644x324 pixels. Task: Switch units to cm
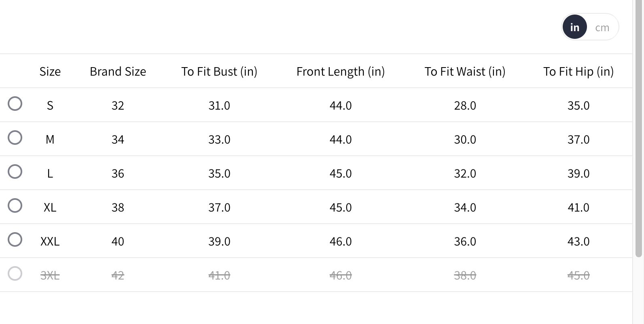(x=602, y=28)
